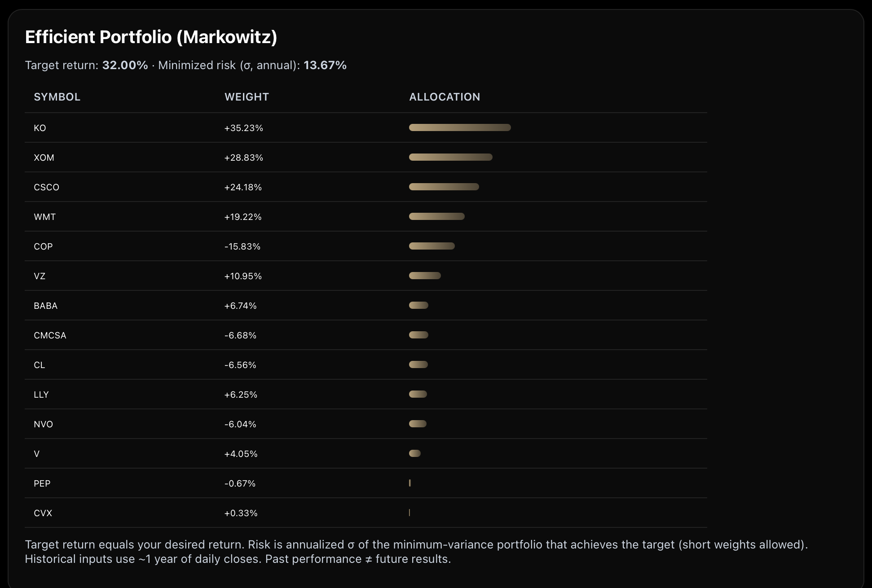Click XOM's allocation bar

tap(450, 157)
